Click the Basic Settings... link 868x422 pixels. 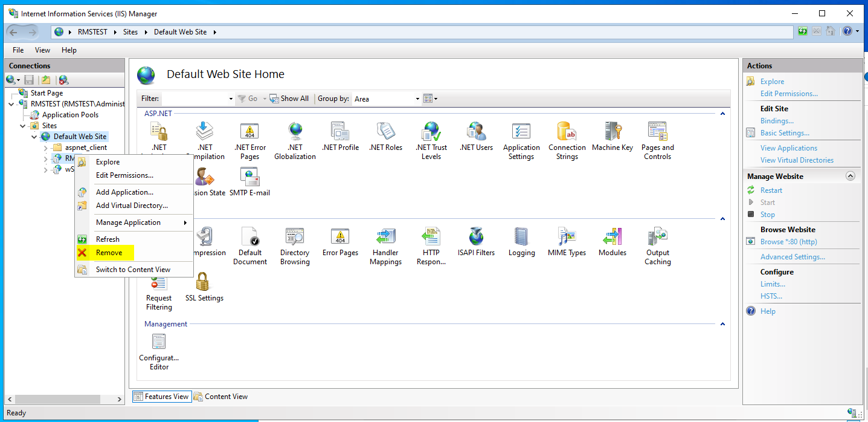coord(785,133)
